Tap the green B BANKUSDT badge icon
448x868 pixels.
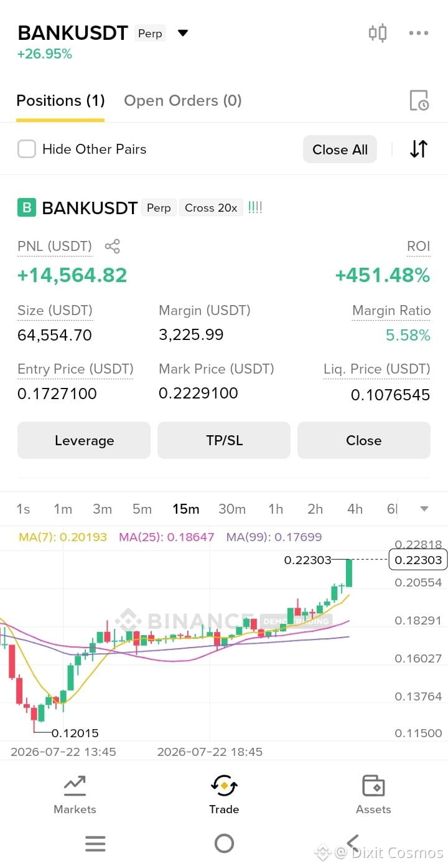tap(27, 208)
